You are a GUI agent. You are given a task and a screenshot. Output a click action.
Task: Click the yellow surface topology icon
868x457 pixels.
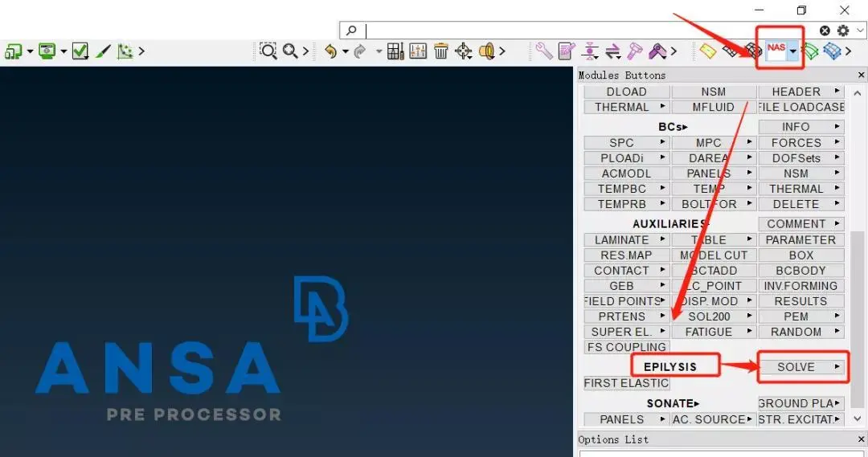click(x=707, y=51)
